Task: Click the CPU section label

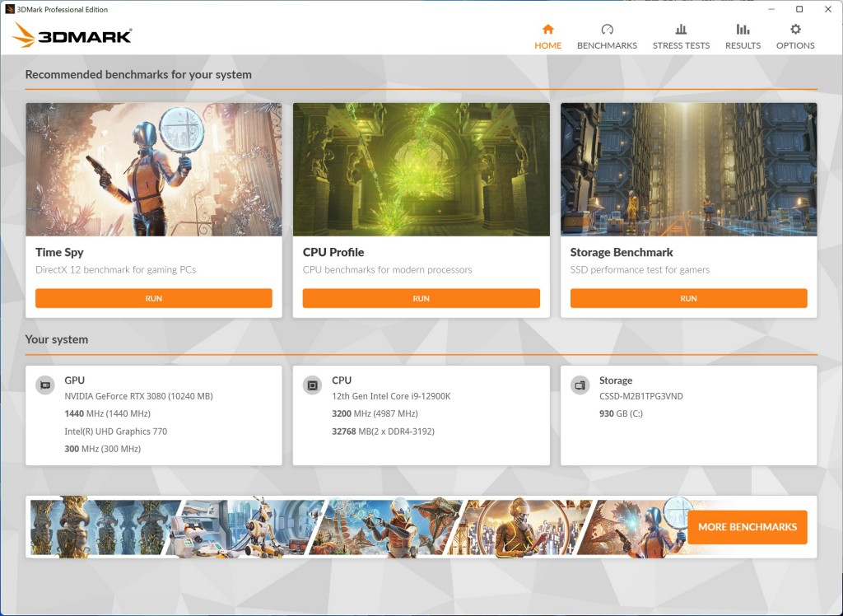Action: click(x=342, y=380)
